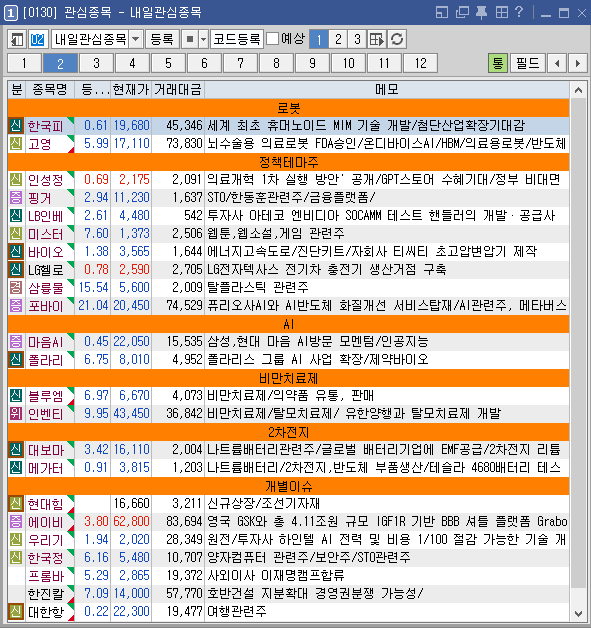
Task: Click the refresh icon
Action: (397, 39)
